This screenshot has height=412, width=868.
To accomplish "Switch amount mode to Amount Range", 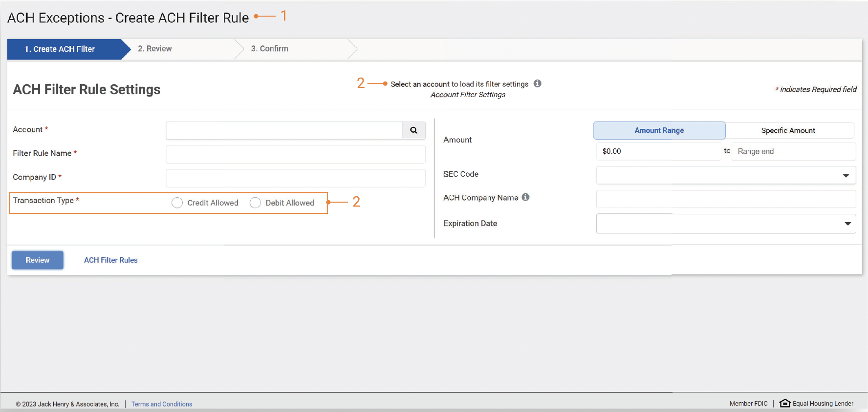I will point(659,130).
